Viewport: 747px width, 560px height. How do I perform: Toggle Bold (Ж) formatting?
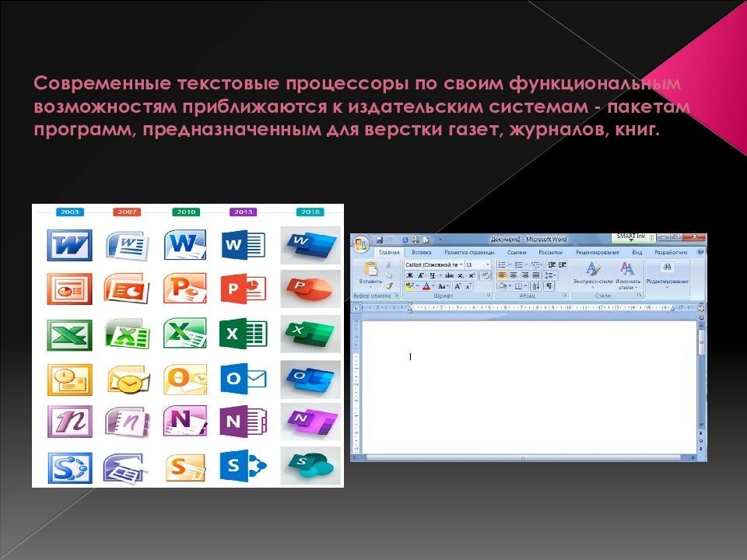pos(410,275)
